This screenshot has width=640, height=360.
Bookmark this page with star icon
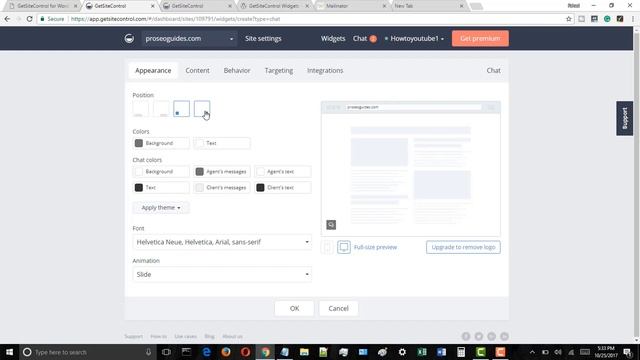(569, 19)
